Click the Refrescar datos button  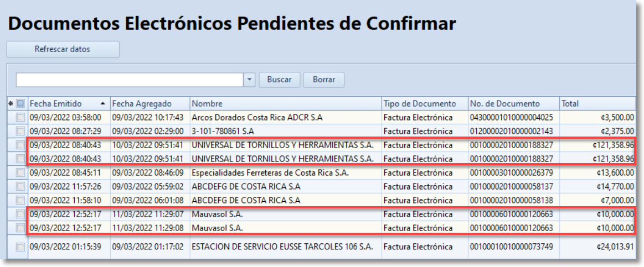(63, 49)
